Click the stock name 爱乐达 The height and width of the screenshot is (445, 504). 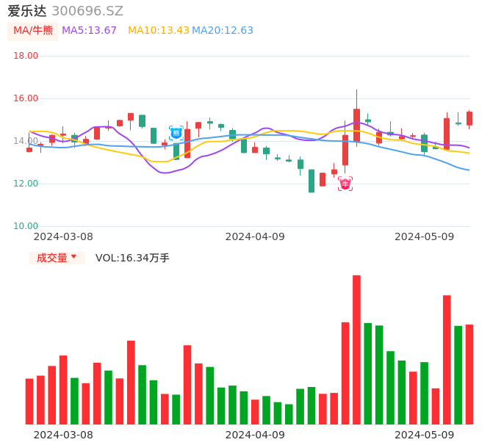click(26, 11)
